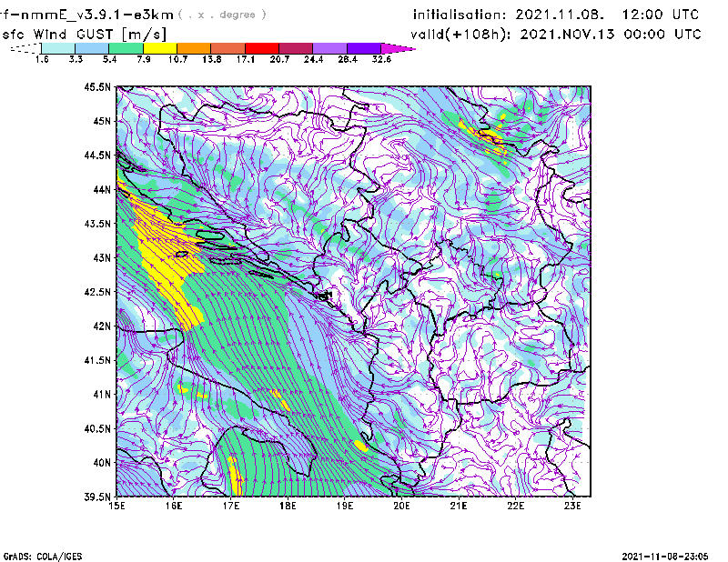The width and height of the screenshot is (728, 562).
Task: Click the crimson 20.7–24.4 legend swatch
Action: tap(296, 48)
